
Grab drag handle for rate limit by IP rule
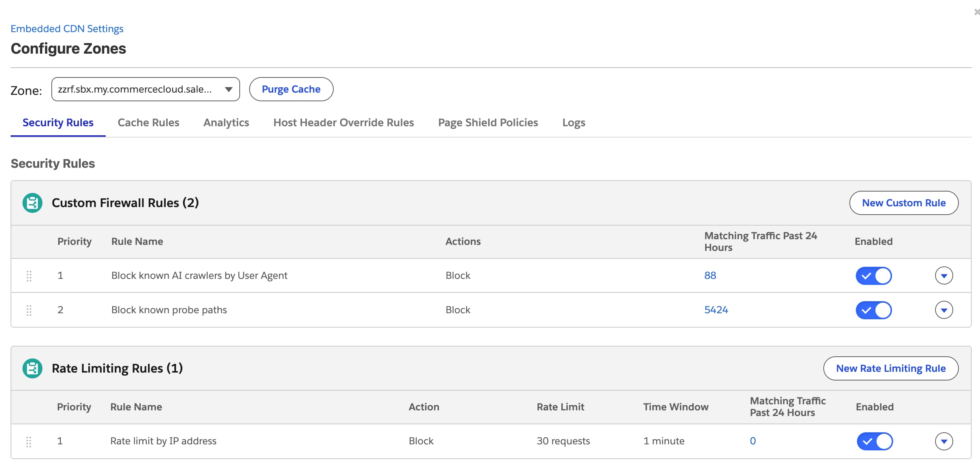(29, 442)
